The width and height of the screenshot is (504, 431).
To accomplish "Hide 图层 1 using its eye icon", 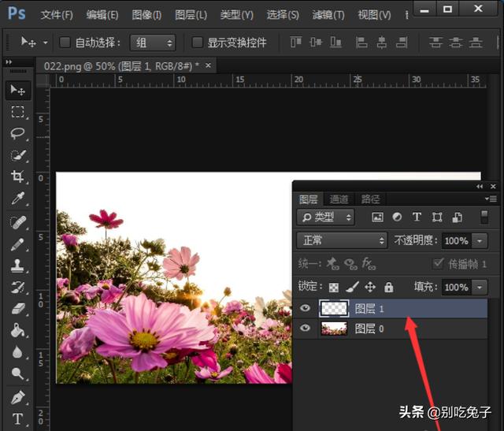I will [306, 309].
